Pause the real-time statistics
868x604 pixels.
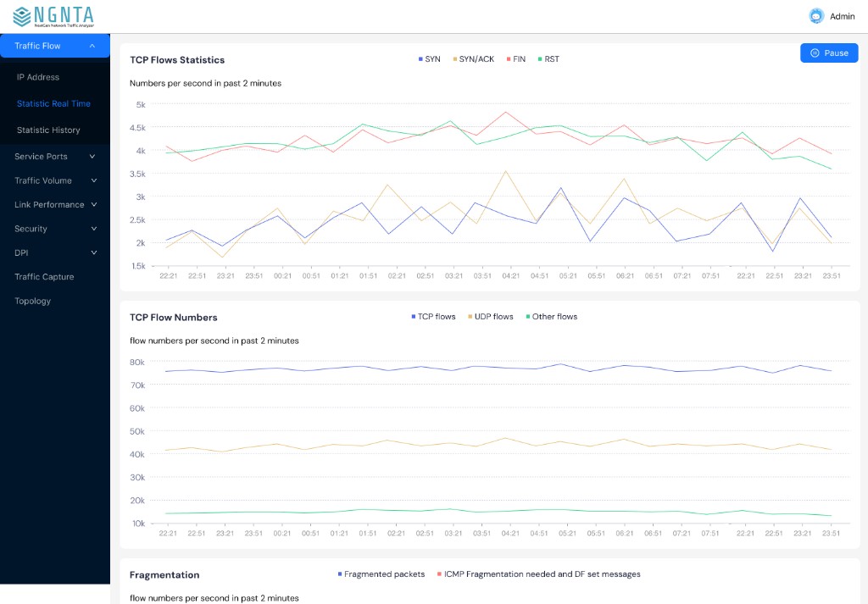point(829,53)
